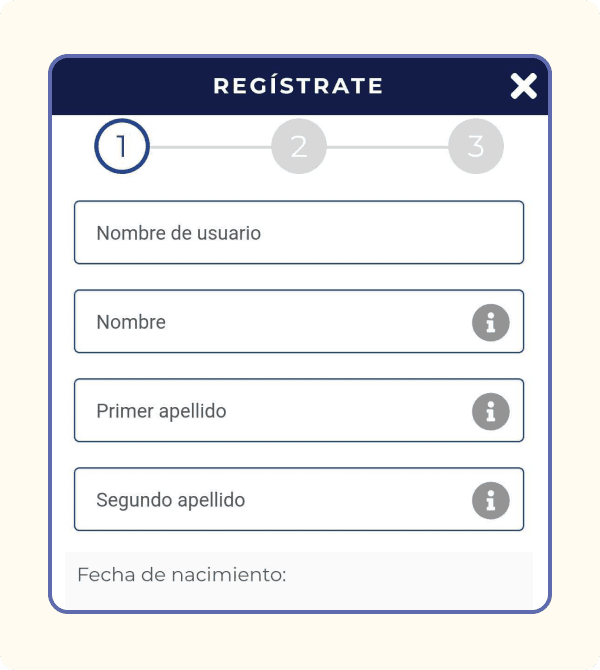
Task: Select step 1 of registration
Action: click(122, 147)
